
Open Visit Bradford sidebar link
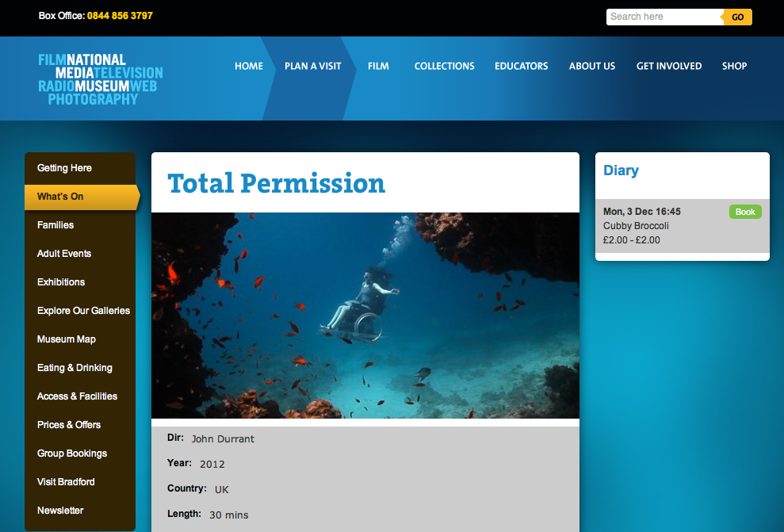point(66,481)
